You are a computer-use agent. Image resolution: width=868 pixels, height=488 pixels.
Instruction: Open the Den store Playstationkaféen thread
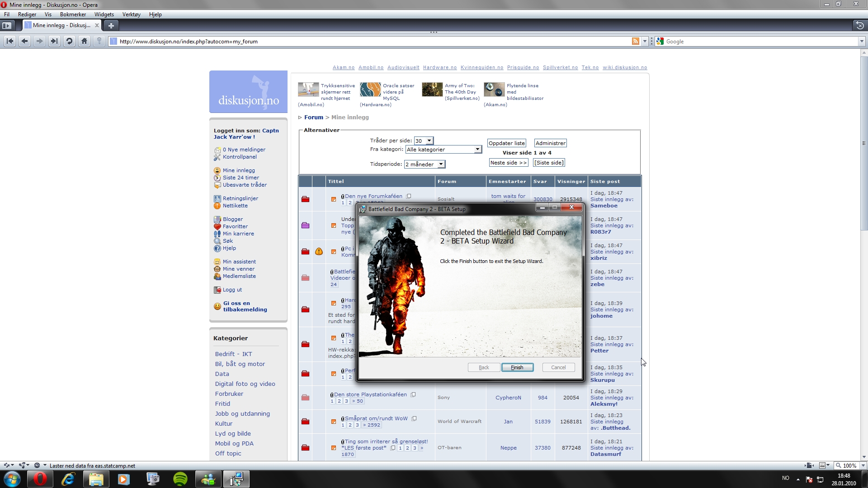click(x=370, y=394)
